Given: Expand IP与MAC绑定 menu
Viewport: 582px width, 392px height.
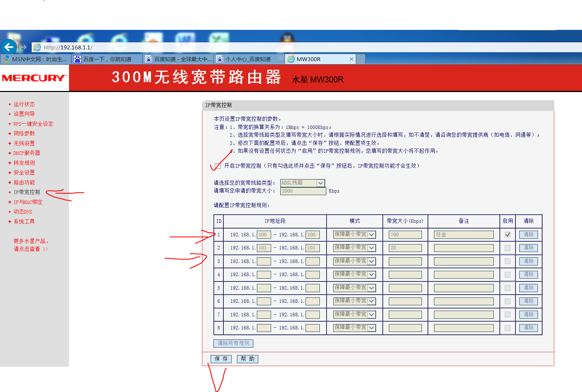Looking at the screenshot, I should pyautogui.click(x=28, y=202).
